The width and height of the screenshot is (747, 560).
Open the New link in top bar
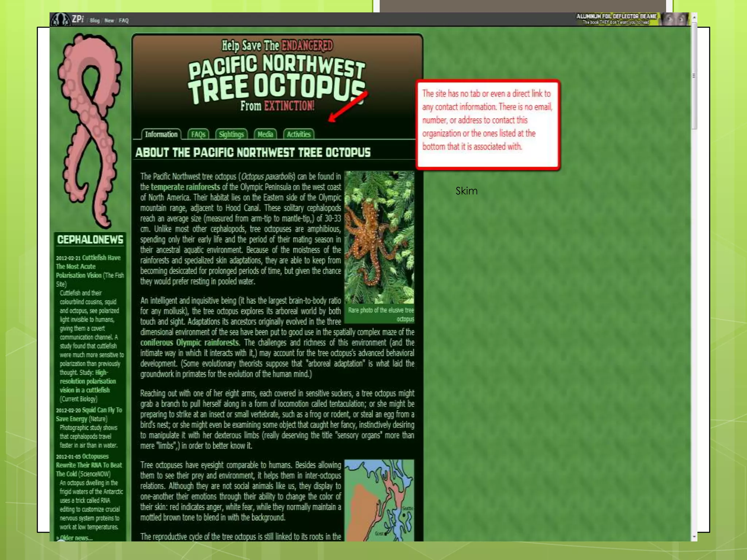tap(109, 21)
